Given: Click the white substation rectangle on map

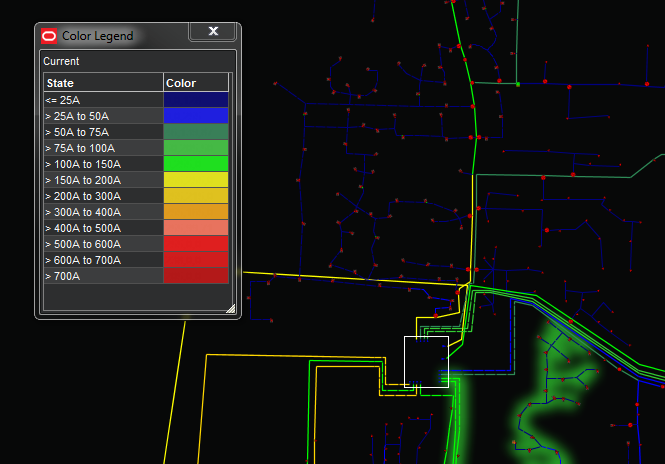Looking at the screenshot, I should coord(426,362).
